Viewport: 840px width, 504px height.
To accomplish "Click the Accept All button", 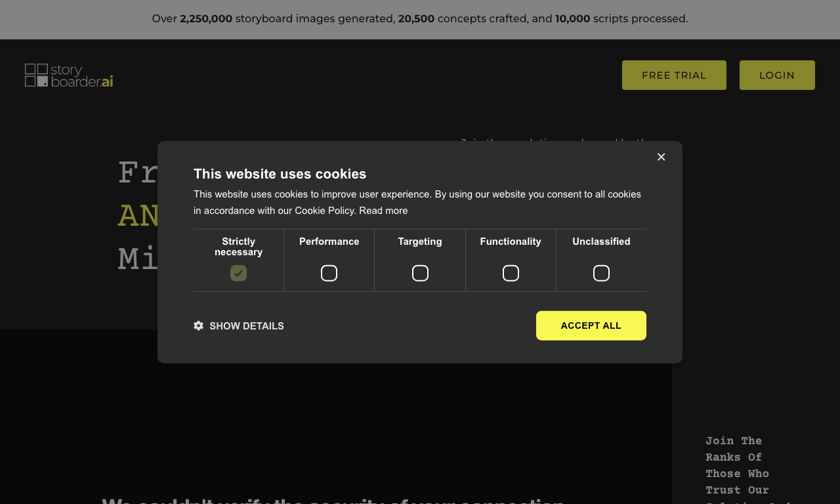I will tap(591, 325).
